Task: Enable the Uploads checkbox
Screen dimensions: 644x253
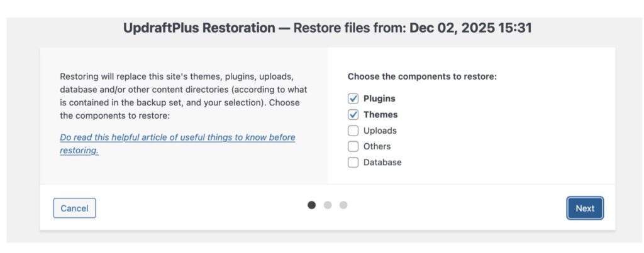Action: [353, 131]
